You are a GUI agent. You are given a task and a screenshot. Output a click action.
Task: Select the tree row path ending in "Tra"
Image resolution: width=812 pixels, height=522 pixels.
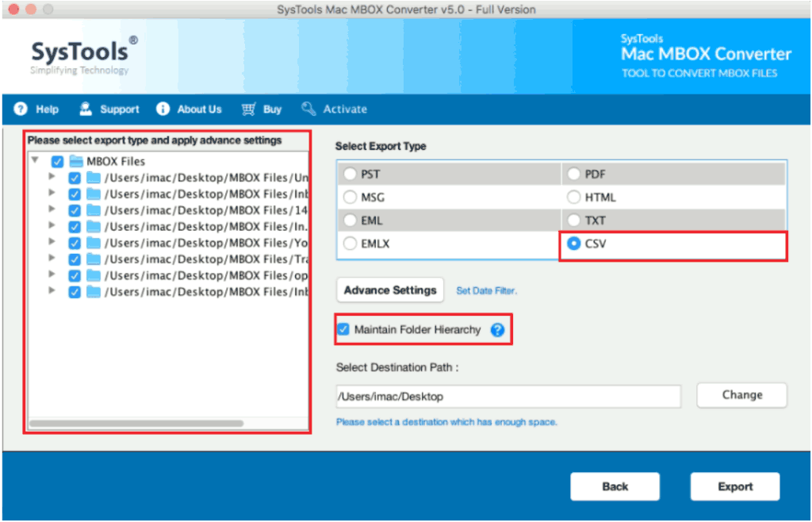205,259
